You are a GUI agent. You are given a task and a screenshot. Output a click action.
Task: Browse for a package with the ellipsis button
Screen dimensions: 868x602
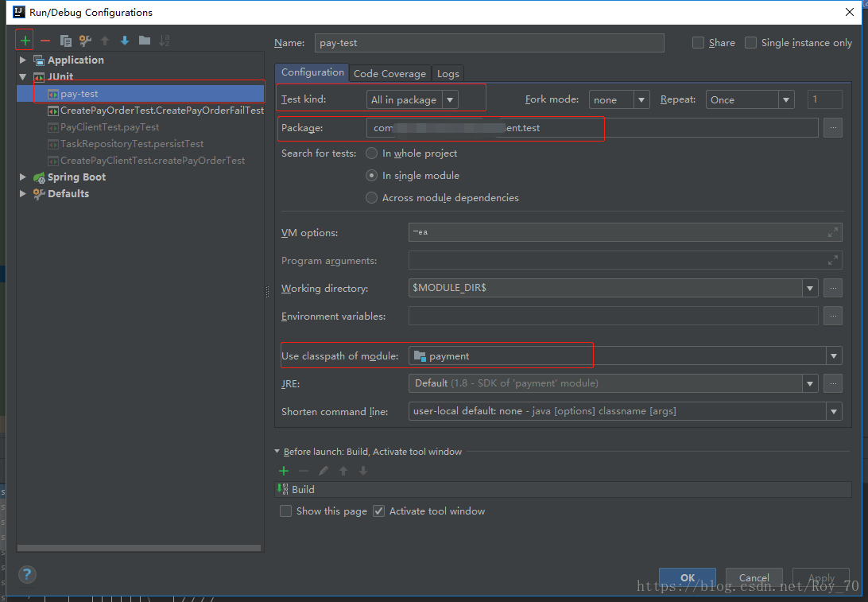pos(833,128)
